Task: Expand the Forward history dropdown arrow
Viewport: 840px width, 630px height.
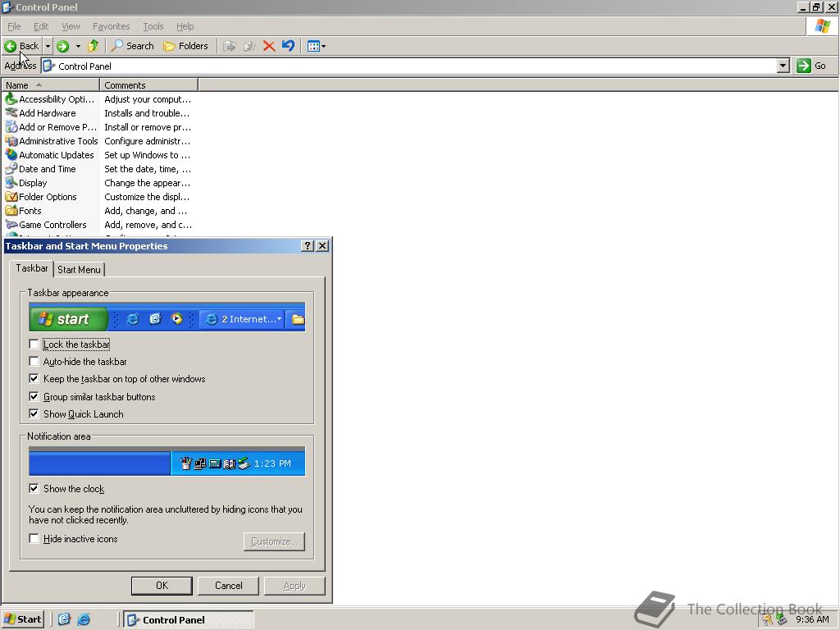Action: (78, 46)
